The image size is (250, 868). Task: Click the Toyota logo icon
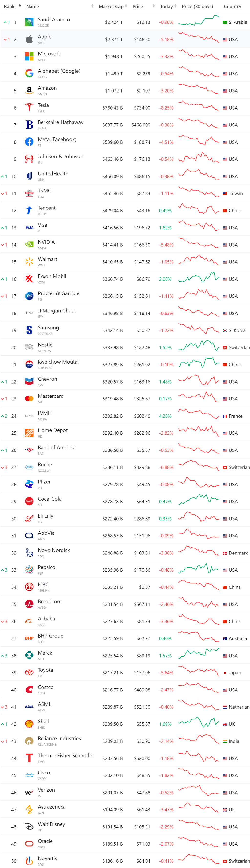[x=29, y=673]
